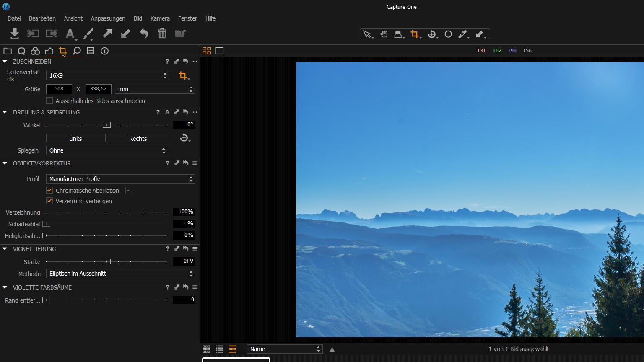Open the Kamera menu
644x362 pixels.
pos(160,18)
